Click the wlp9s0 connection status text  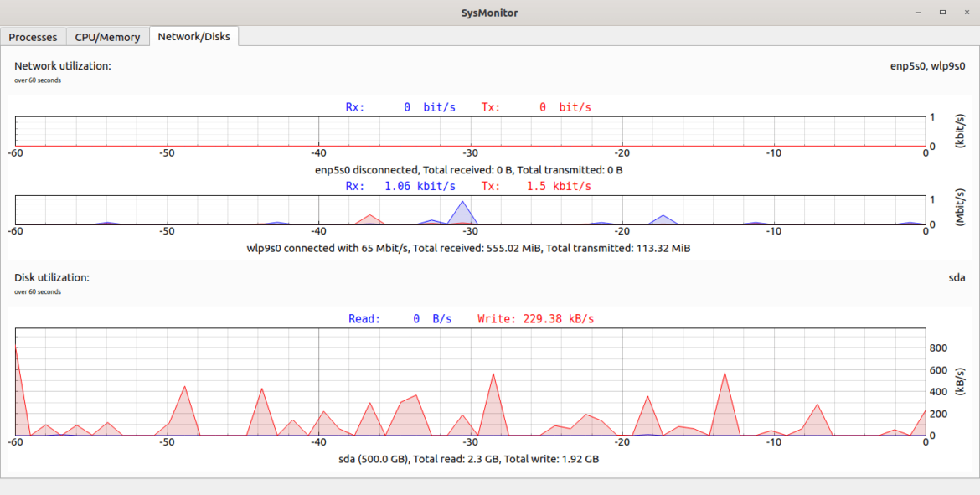tap(470, 248)
